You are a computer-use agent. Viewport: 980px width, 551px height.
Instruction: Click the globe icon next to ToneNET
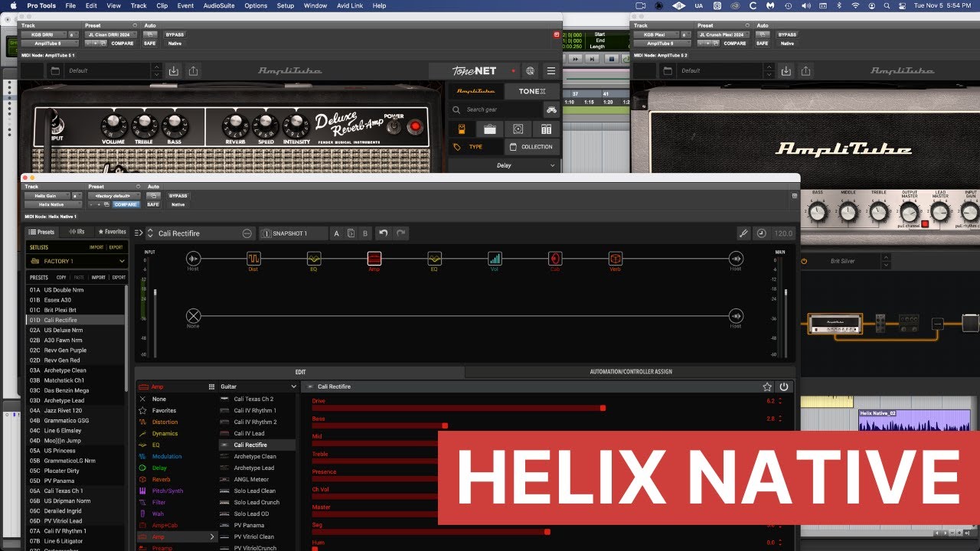(x=530, y=70)
